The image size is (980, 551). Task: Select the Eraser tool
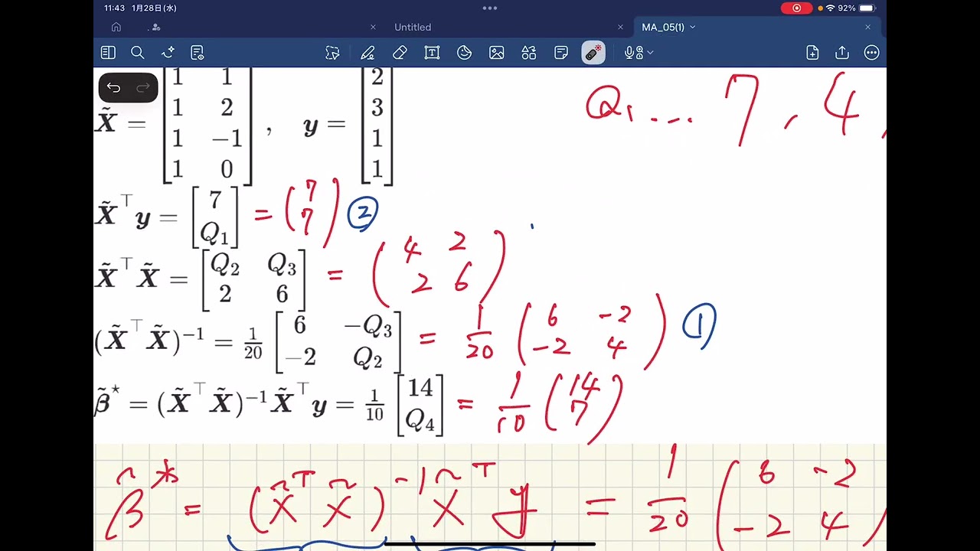(x=400, y=53)
